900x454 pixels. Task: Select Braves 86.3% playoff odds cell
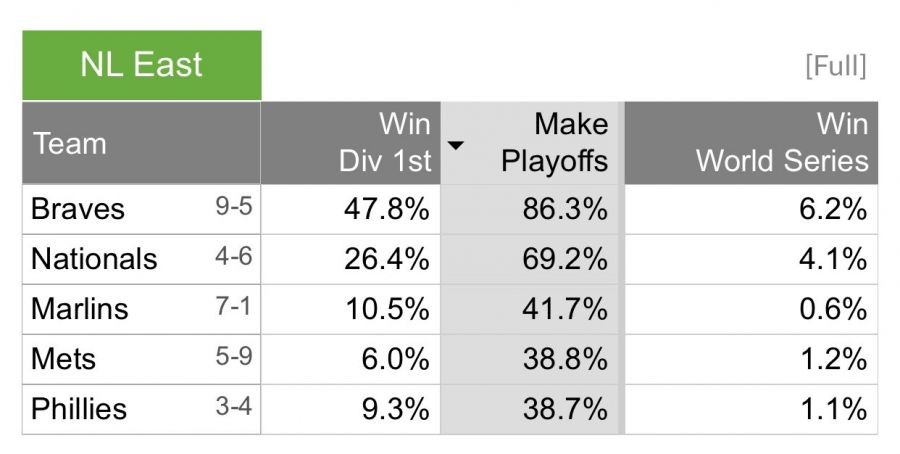[x=564, y=209]
